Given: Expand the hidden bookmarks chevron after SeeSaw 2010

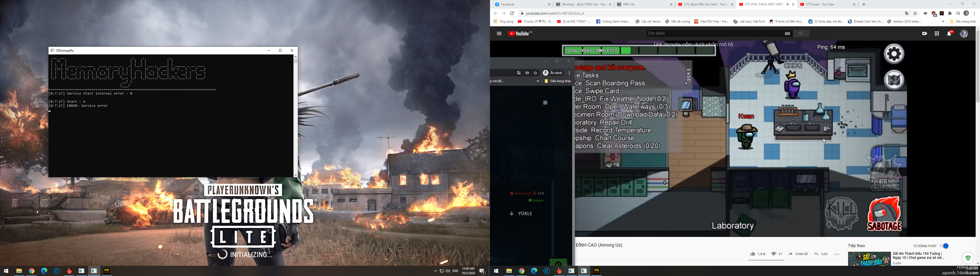Looking at the screenshot, I should [x=943, y=22].
